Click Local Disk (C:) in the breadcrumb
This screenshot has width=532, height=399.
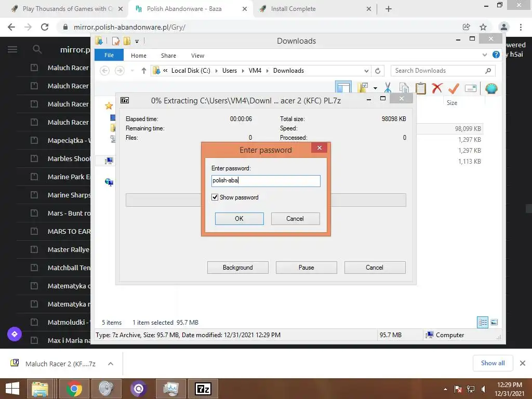pos(191,71)
